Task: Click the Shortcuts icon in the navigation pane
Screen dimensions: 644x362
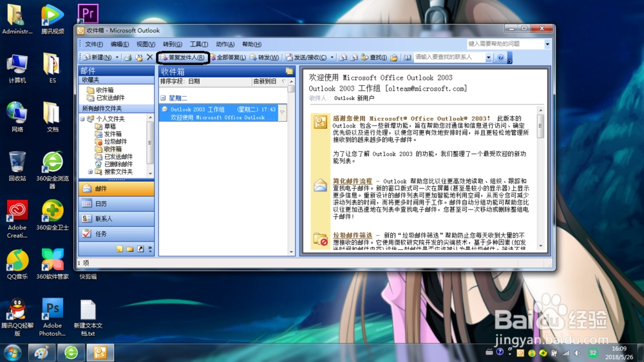Action: point(140,249)
